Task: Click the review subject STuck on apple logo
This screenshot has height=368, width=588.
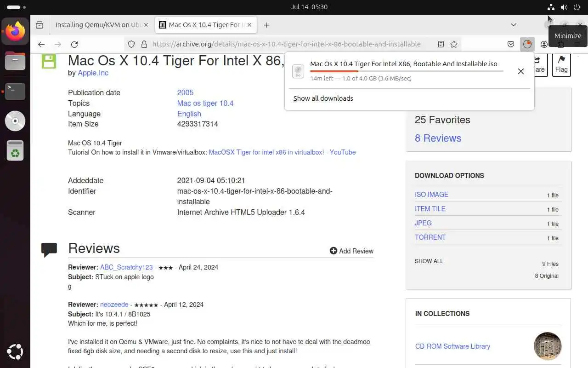Action: 124,277
